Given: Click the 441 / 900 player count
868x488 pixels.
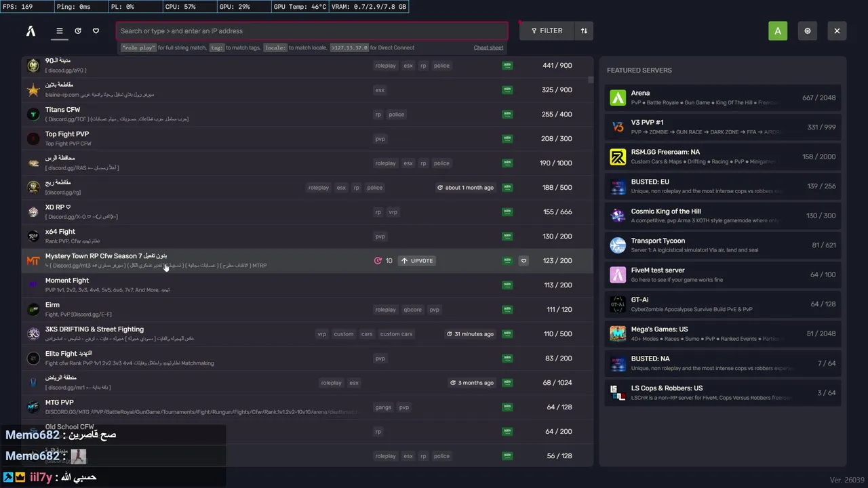Looking at the screenshot, I should (557, 66).
